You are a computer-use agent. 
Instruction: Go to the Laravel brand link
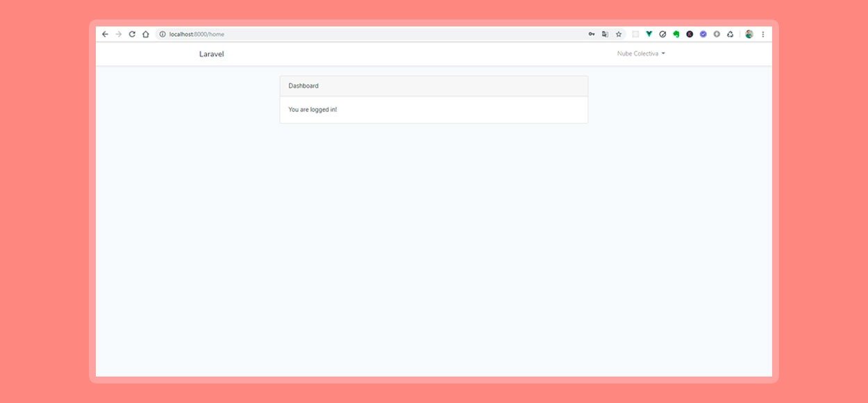pos(212,54)
